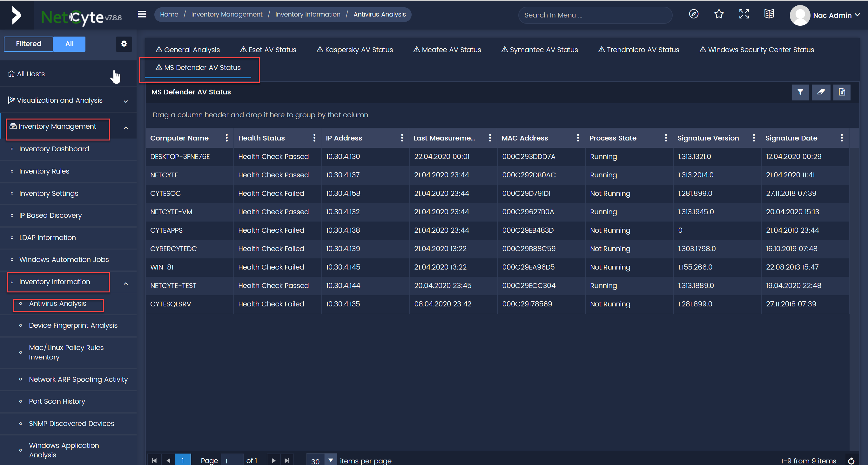Refresh the grid with reload icon

tap(851, 461)
